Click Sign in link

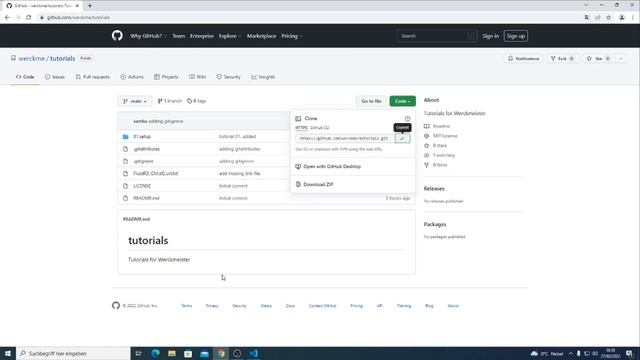pyautogui.click(x=490, y=36)
